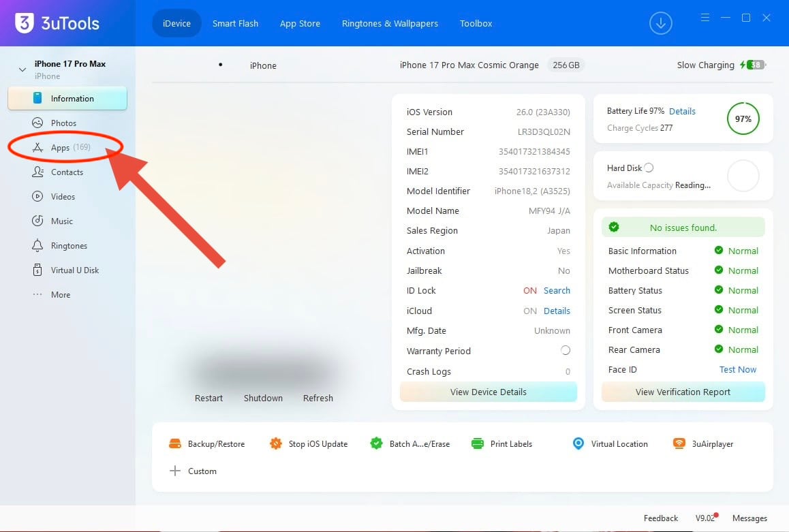Open the 3uAirplayer icon
This screenshot has height=532, width=789.
[679, 443]
